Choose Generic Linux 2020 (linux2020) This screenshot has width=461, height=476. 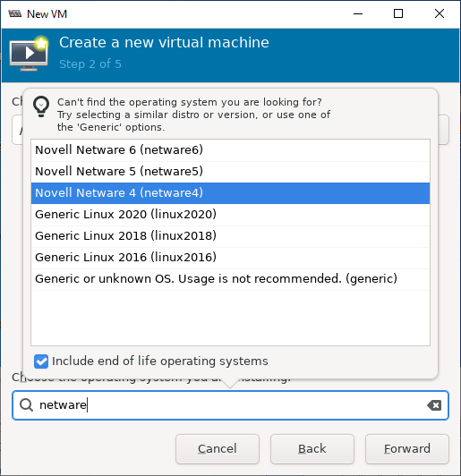pos(231,215)
